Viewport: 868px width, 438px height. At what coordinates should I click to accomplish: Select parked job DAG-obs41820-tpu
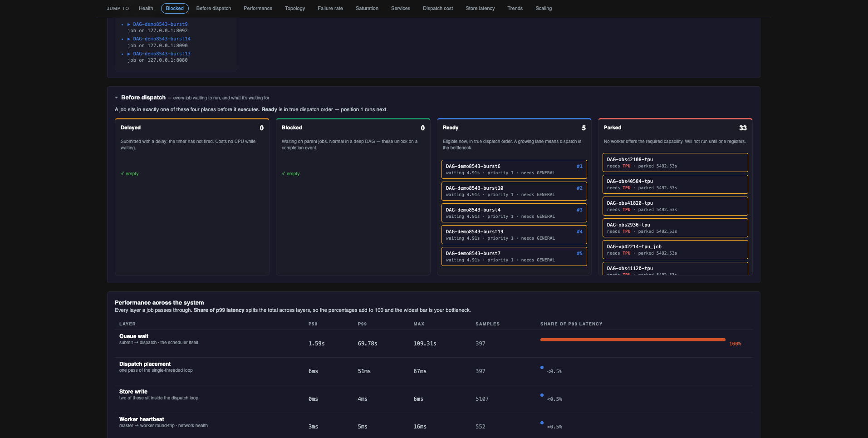(x=675, y=206)
